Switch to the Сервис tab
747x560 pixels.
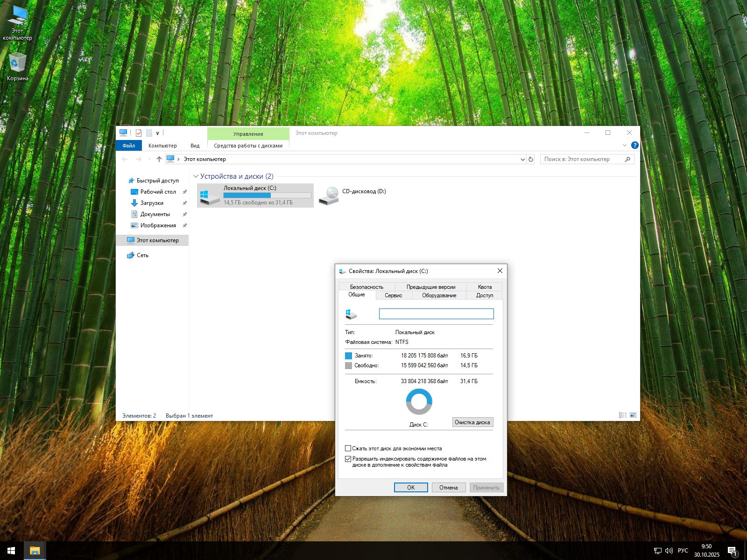click(393, 295)
